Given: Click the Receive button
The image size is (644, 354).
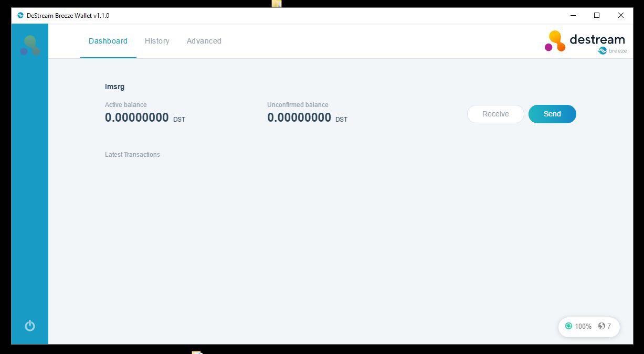Looking at the screenshot, I should coord(495,114).
